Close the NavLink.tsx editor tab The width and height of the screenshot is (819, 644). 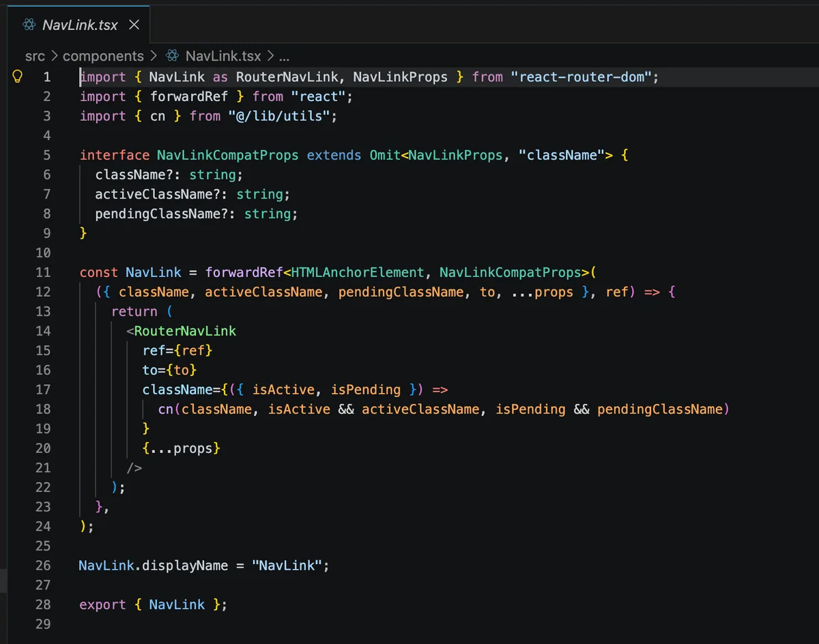click(x=134, y=25)
